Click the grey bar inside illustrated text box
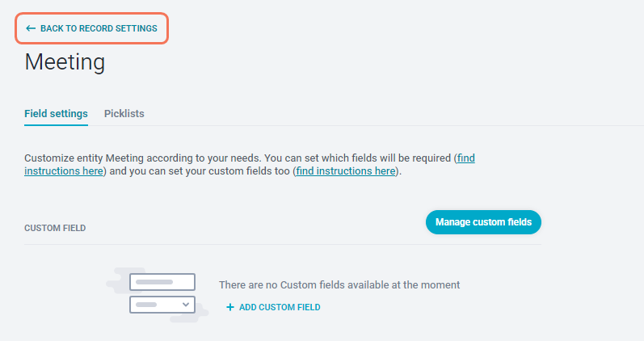The height and width of the screenshot is (341, 644). click(154, 282)
